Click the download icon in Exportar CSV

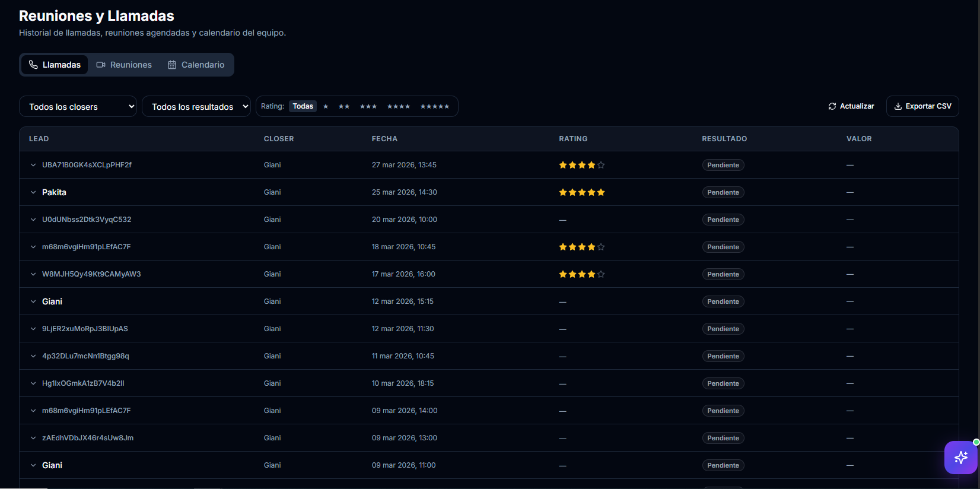(898, 106)
